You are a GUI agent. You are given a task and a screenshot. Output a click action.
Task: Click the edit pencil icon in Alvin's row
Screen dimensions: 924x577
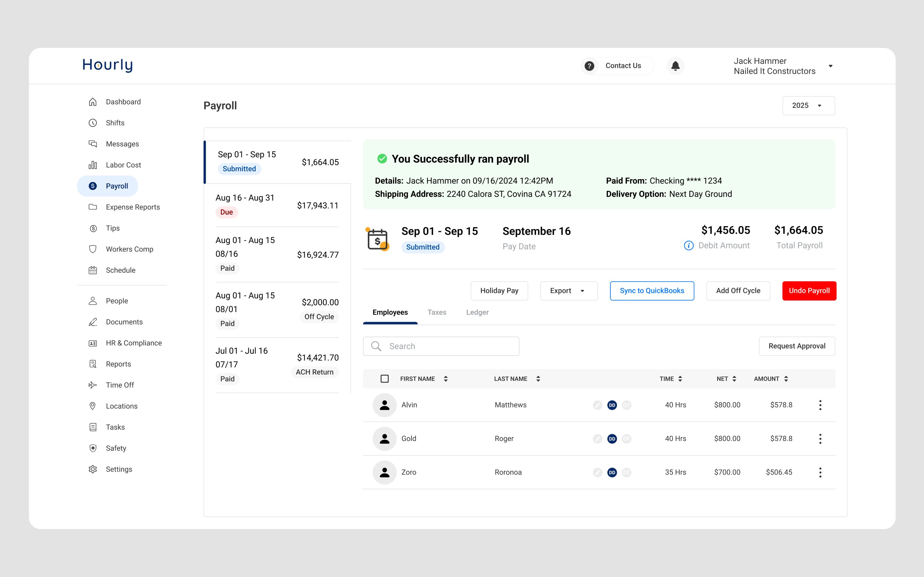click(598, 405)
